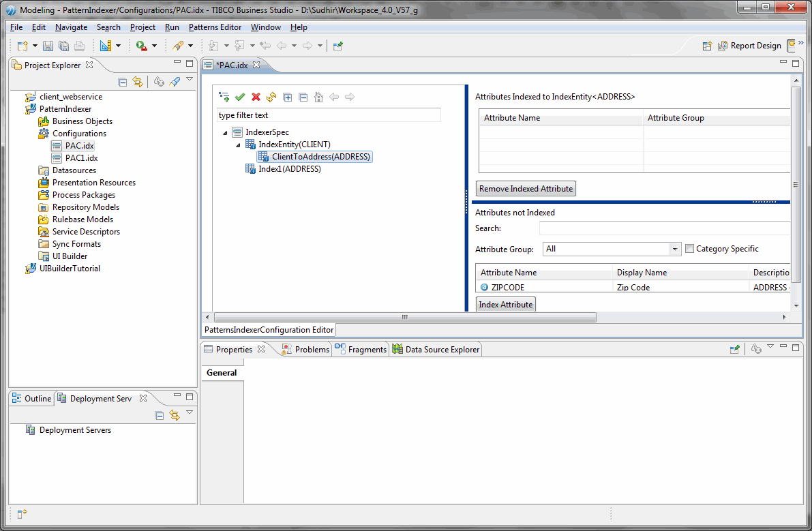The height and width of the screenshot is (531, 812).
Task: Open the Back history dropdown arrow
Action: click(x=294, y=46)
